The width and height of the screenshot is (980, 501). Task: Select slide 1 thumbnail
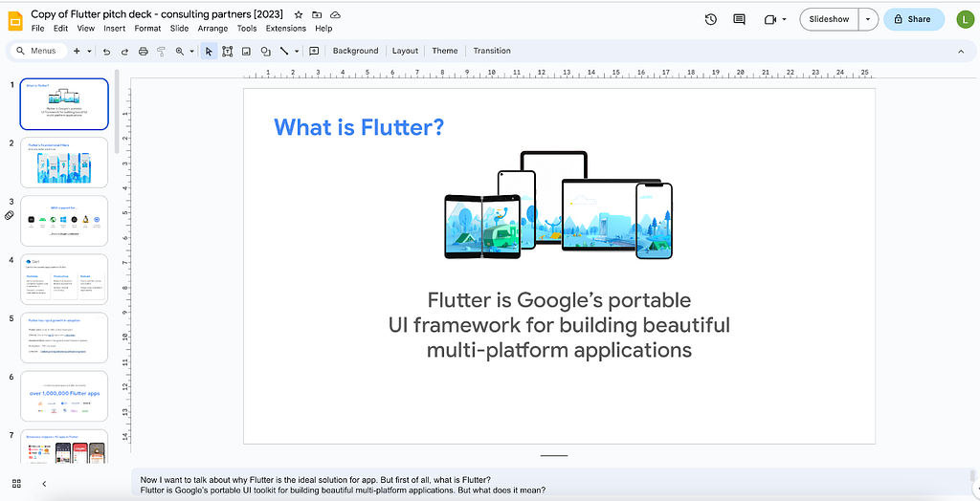[64, 103]
